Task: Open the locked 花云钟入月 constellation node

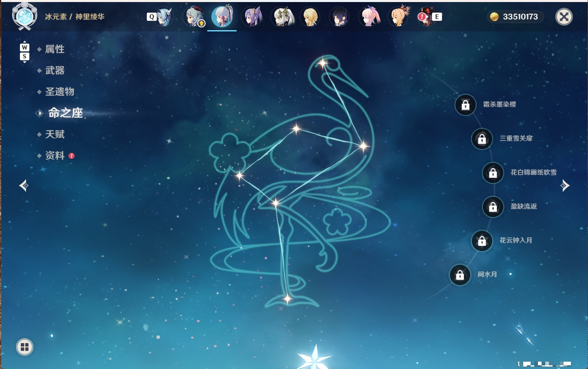Action: [x=482, y=241]
